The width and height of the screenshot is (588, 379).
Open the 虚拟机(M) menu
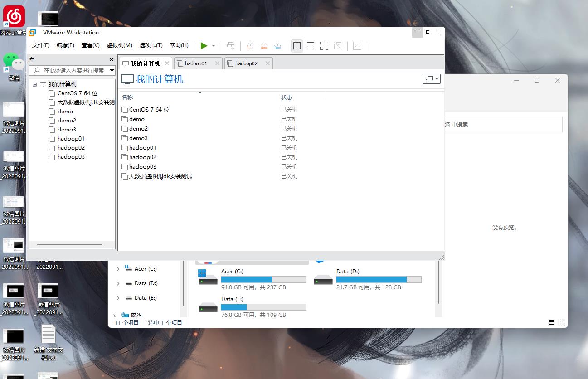[x=119, y=45]
